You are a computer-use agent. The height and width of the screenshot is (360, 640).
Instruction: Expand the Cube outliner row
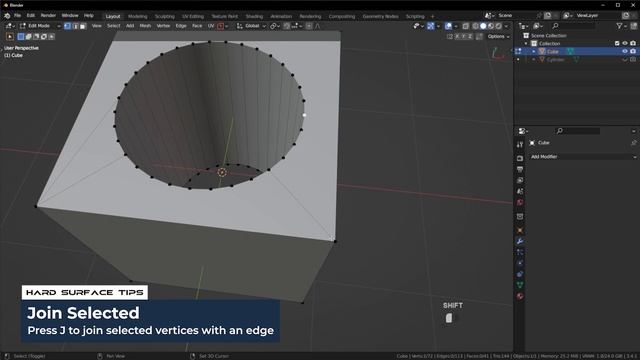[533, 51]
